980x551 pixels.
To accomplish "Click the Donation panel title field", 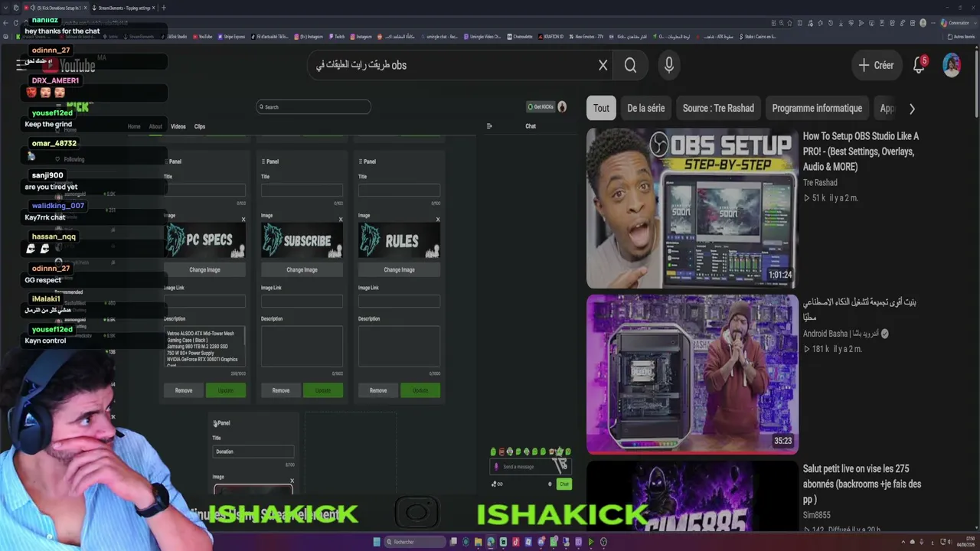I will (253, 452).
